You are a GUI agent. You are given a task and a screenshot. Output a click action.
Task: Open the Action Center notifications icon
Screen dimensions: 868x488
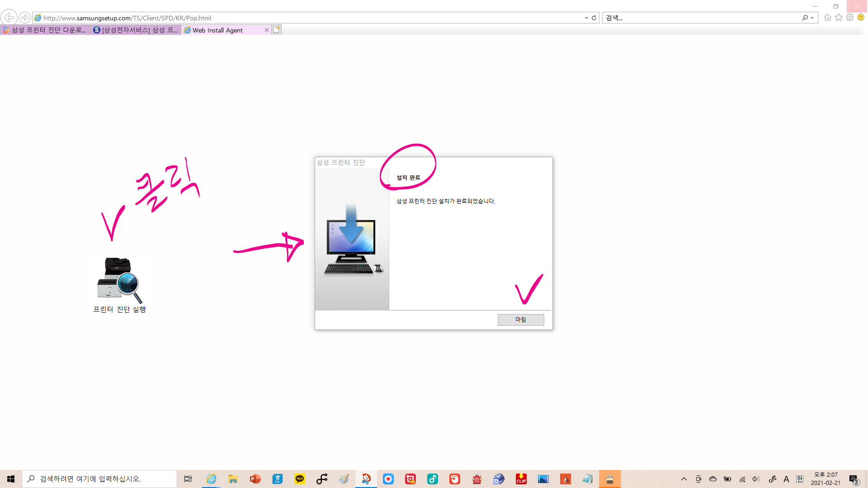[854, 479]
